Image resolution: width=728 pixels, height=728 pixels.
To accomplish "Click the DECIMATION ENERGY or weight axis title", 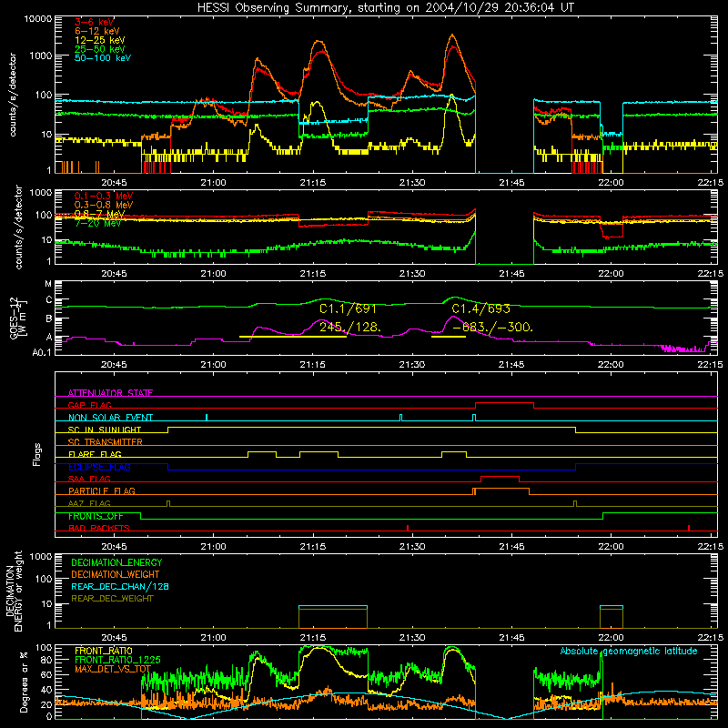I will pos(14,591).
